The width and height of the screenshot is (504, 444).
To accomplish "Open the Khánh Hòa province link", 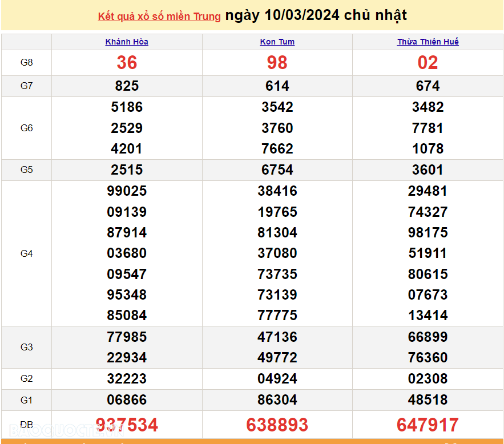I will (127, 42).
